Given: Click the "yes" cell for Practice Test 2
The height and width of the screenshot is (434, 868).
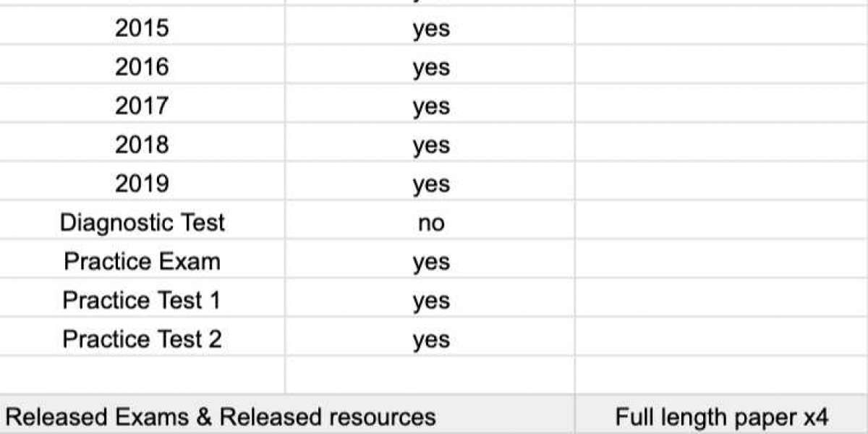Looking at the screenshot, I should point(430,340).
